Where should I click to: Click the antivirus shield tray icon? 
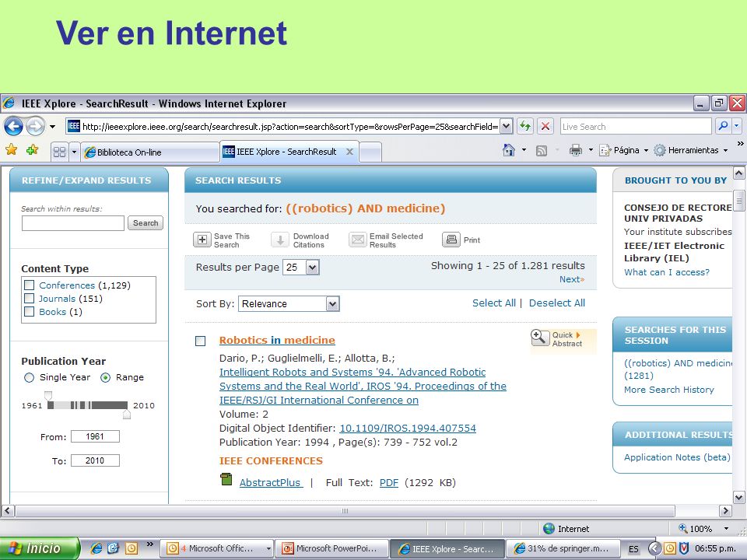pos(684,548)
